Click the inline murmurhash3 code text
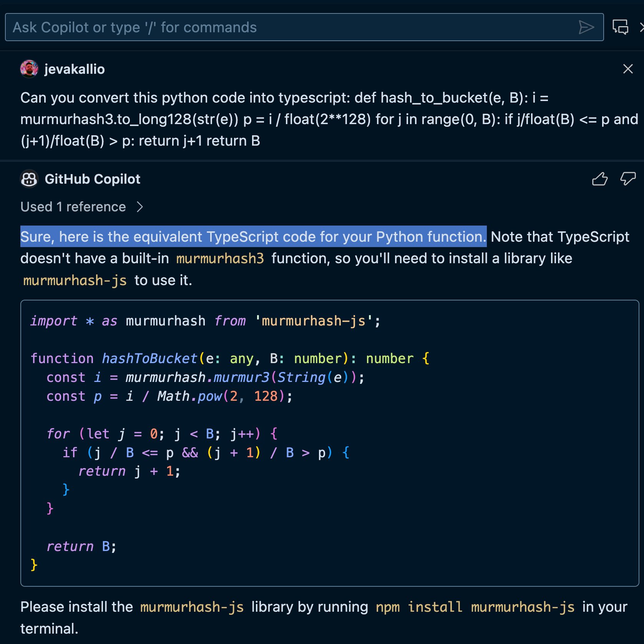The height and width of the screenshot is (644, 644). coord(220,259)
